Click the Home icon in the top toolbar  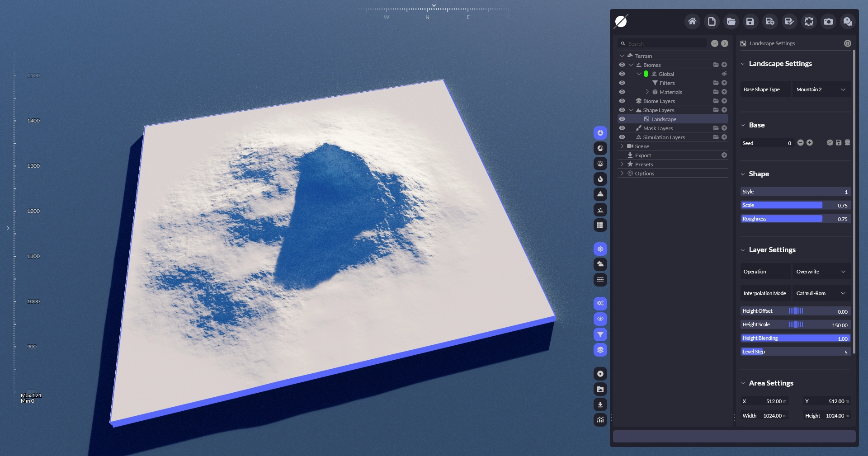[x=692, y=21]
